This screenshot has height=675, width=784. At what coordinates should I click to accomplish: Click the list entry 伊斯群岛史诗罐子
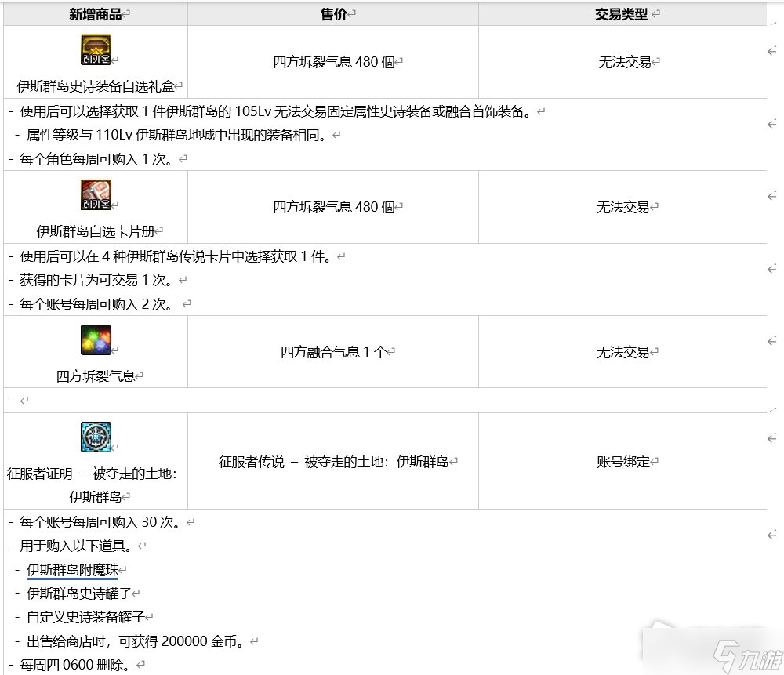[x=79, y=593]
